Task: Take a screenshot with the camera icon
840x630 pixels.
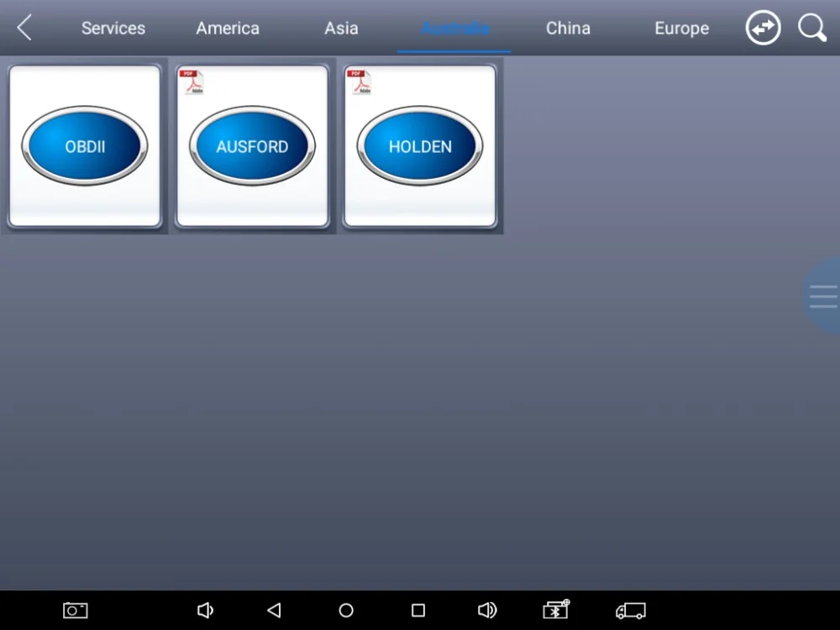Action: point(75,610)
